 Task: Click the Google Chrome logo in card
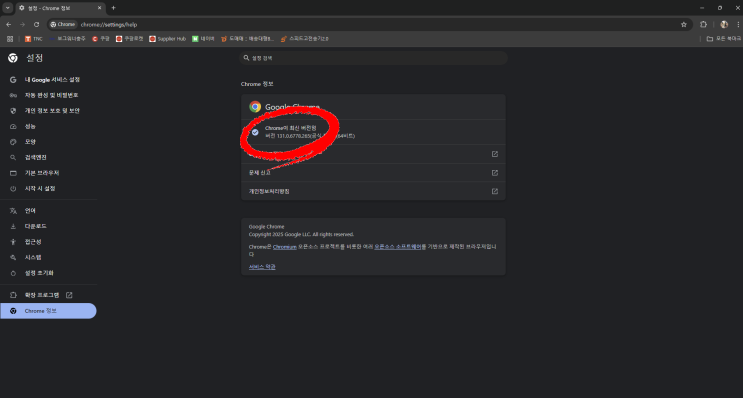pos(255,107)
